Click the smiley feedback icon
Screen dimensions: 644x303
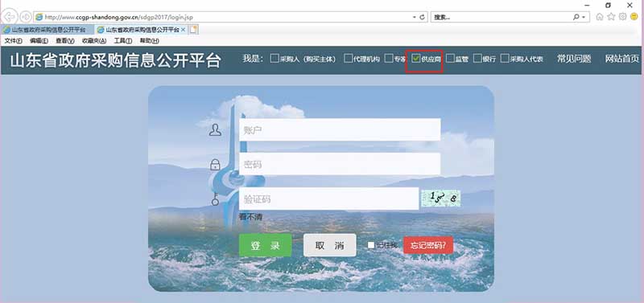pyautogui.click(x=634, y=17)
